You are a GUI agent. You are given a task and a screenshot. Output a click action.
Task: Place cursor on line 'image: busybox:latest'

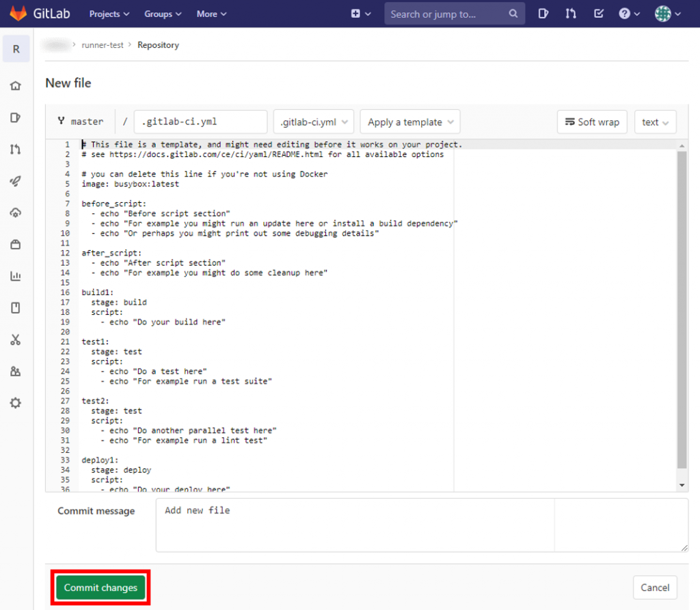[131, 184]
